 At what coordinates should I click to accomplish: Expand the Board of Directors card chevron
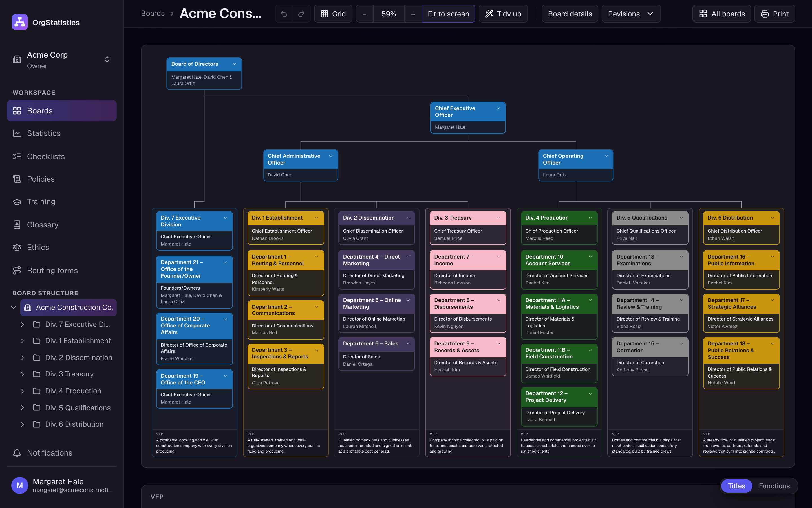pos(235,64)
